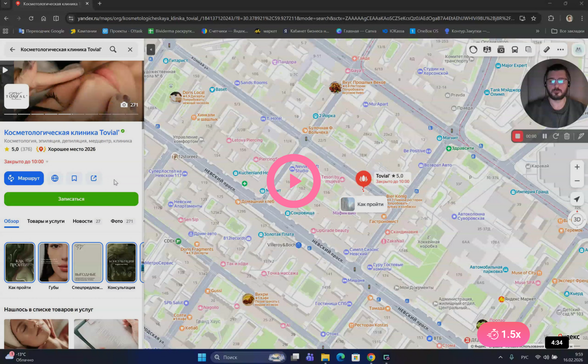Open the Chrome profile avatar

(x=569, y=18)
